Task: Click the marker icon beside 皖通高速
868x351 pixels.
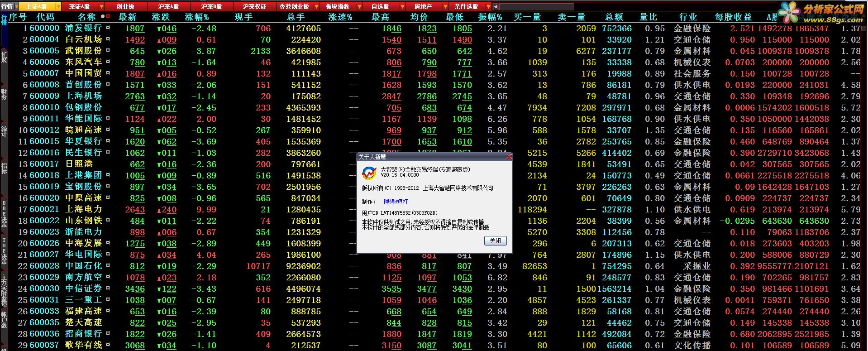Action: 108,130
